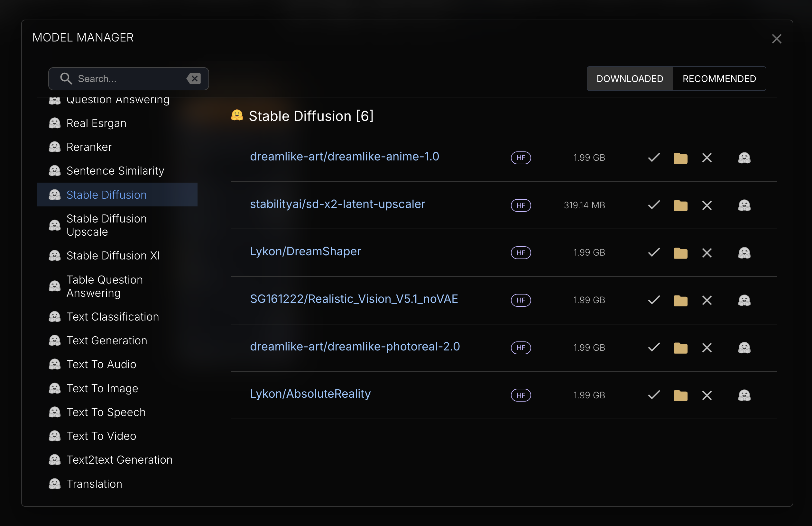
Task: Click HF badge on dreamlike-photoreal-2.0 row
Action: click(521, 348)
